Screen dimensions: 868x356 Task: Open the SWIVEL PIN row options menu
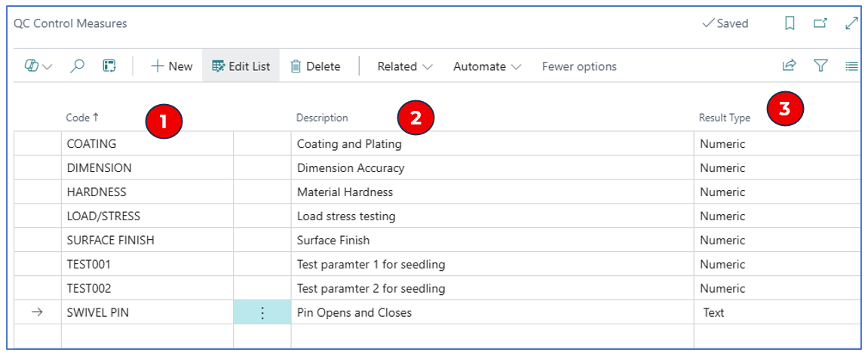(262, 312)
